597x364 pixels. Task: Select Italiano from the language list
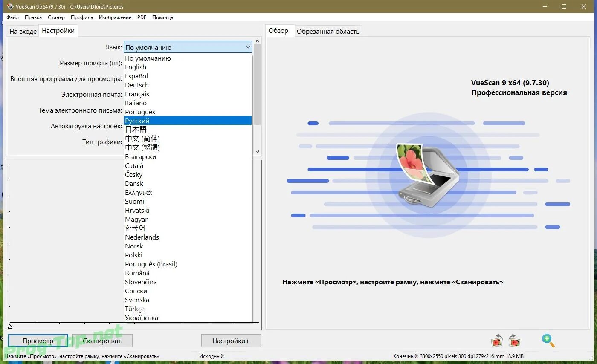[x=188, y=103]
